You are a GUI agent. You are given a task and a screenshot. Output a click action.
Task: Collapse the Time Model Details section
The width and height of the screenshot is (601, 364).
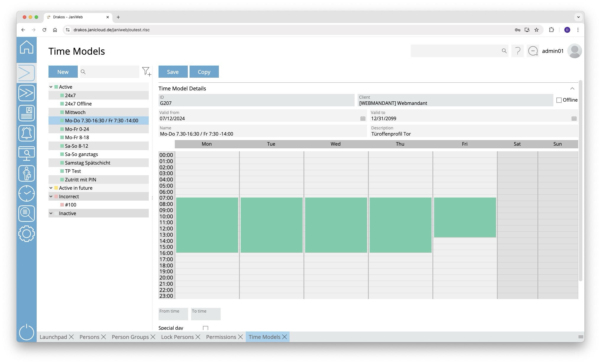coord(572,89)
